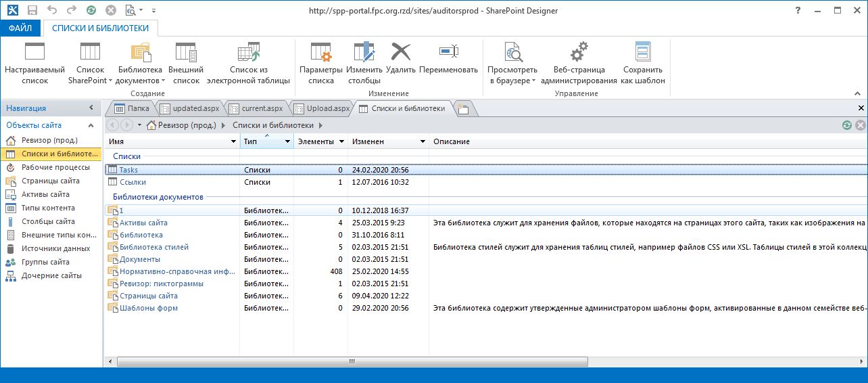
Task: Open the Веб-страница администрирования
Action: pyautogui.click(x=579, y=63)
